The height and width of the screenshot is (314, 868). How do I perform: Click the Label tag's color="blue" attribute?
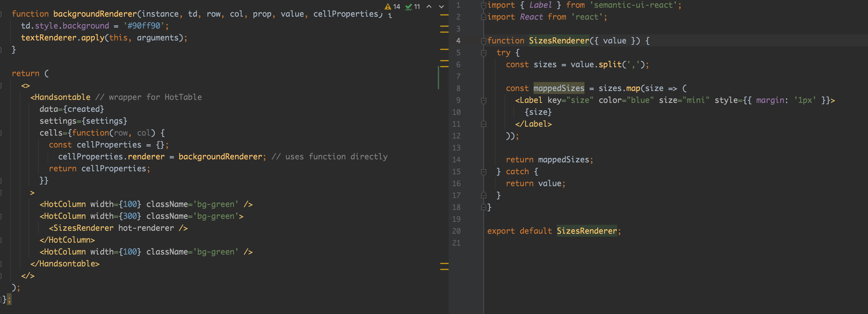click(626, 100)
